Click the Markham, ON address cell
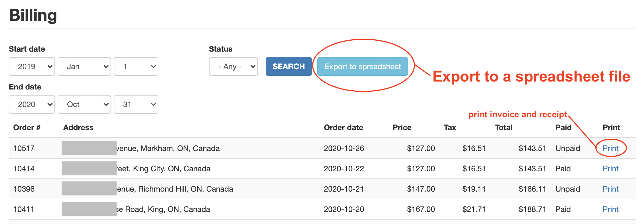Viewport: 644px width, 224px height. [x=168, y=148]
